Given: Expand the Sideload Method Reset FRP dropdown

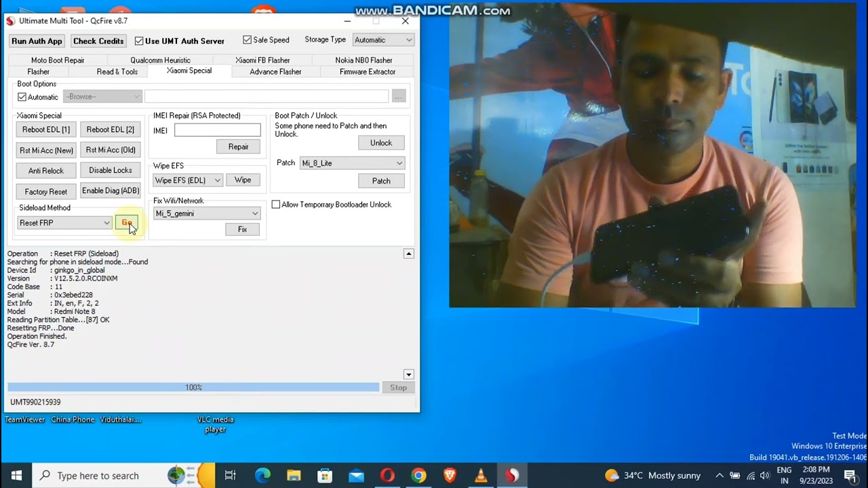Looking at the screenshot, I should tap(64, 223).
